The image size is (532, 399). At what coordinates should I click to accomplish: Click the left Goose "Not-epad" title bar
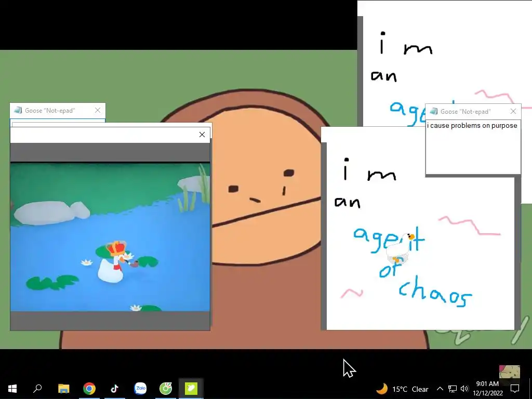tap(58, 110)
